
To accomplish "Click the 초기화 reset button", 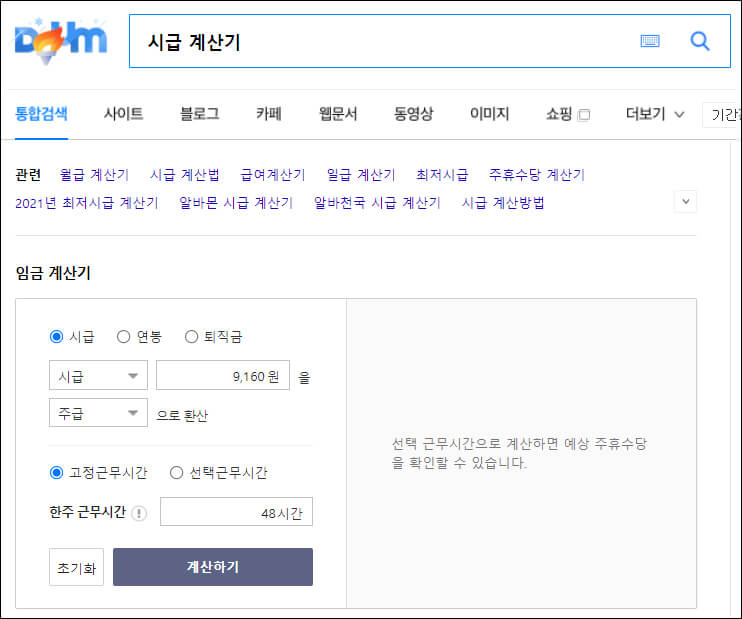I will tap(77, 567).
